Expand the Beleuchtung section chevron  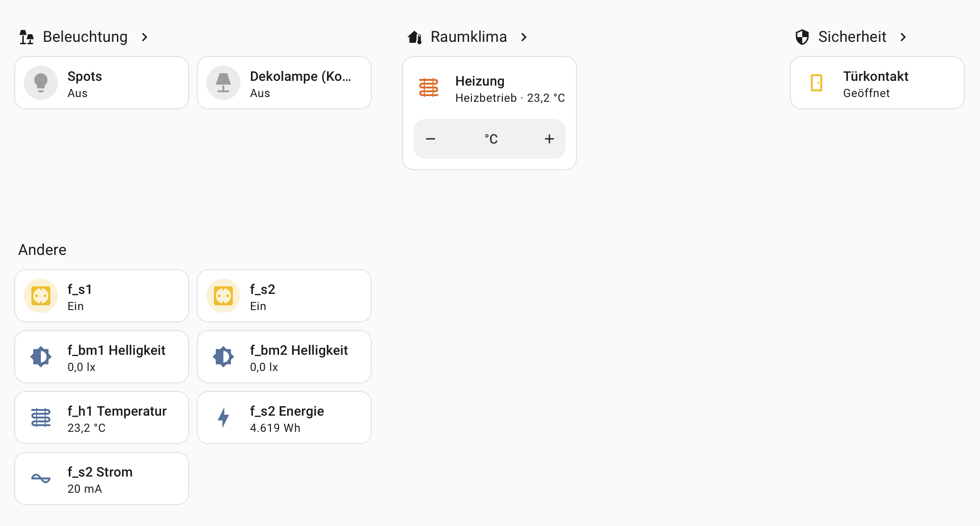(145, 37)
